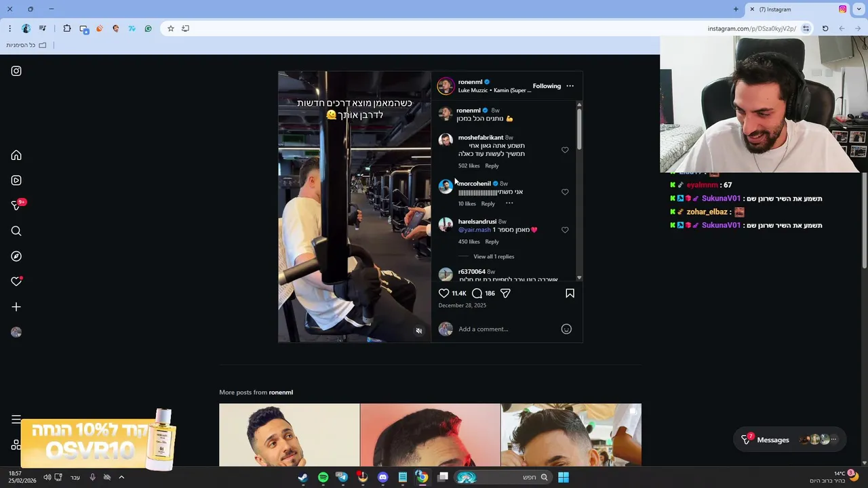Like harelsandrusi's comment
This screenshot has width=868, height=488.
click(565, 230)
